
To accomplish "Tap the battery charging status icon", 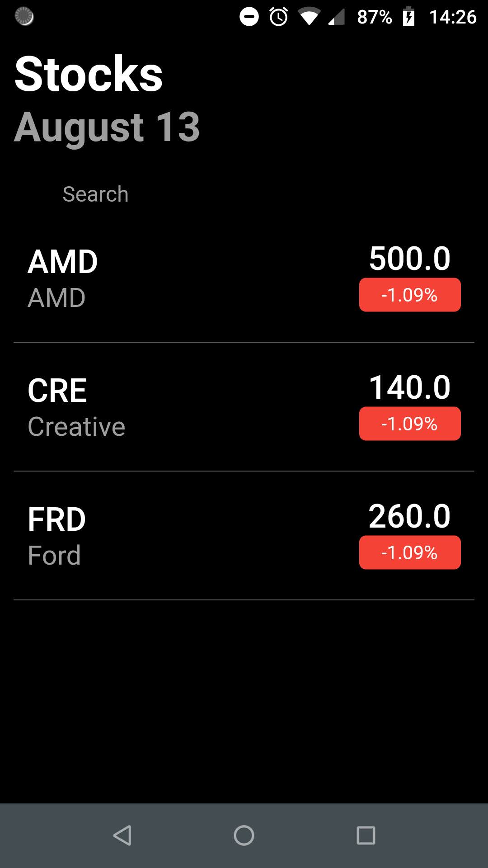I will click(408, 17).
